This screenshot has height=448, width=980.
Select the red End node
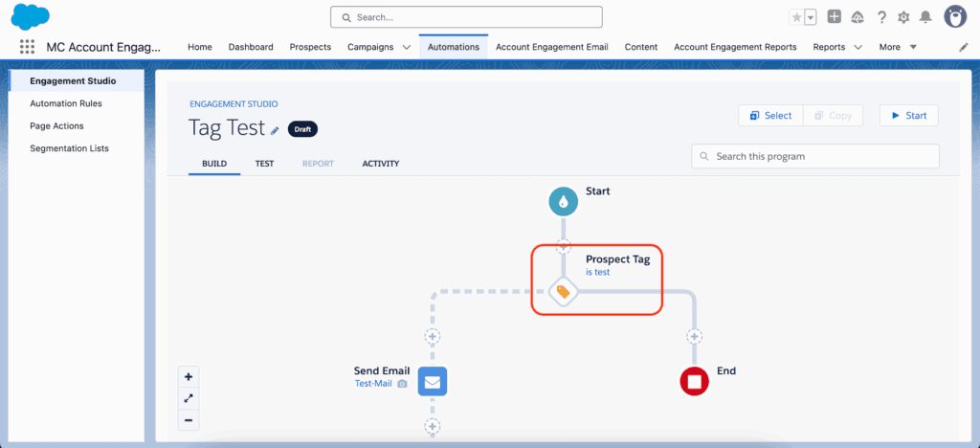[x=694, y=381]
